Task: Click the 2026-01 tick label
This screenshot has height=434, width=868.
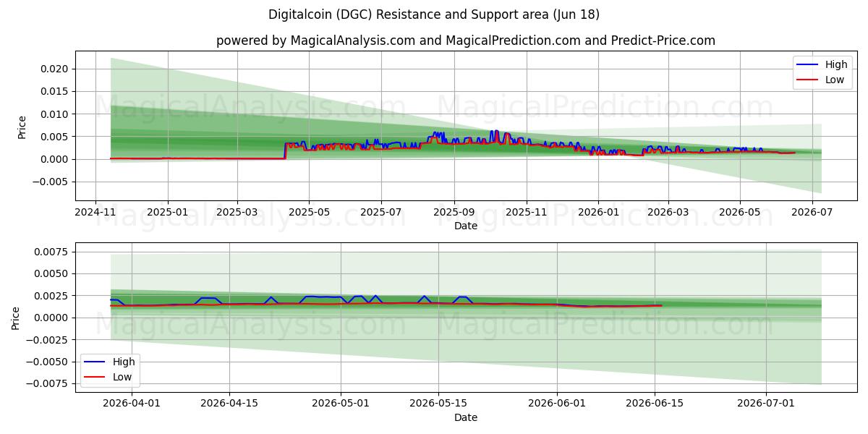Action: point(598,212)
